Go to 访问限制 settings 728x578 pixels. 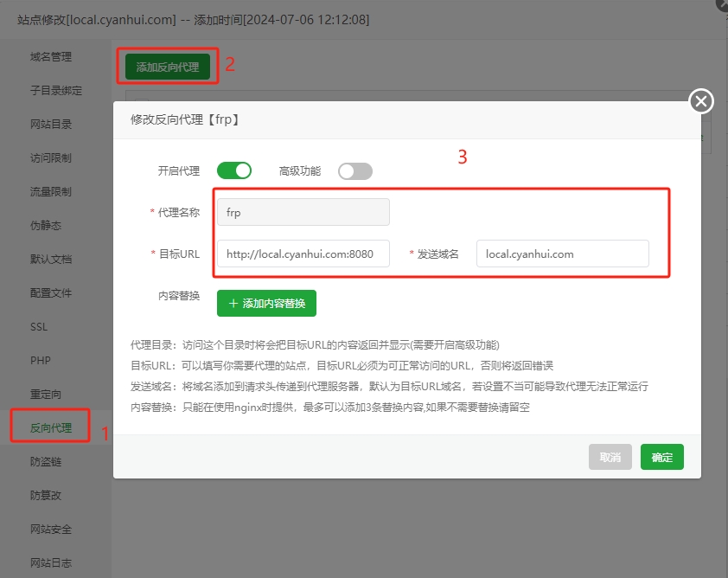51,158
